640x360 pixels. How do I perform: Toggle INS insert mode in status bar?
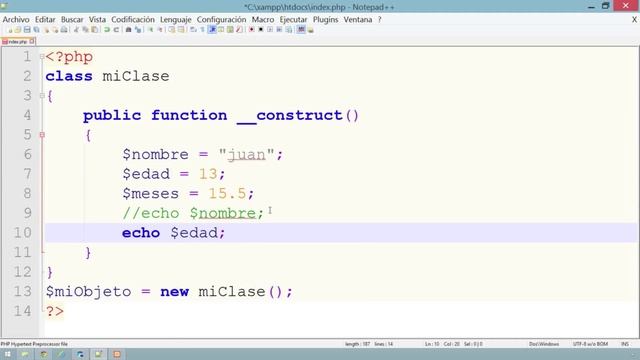tap(625, 344)
